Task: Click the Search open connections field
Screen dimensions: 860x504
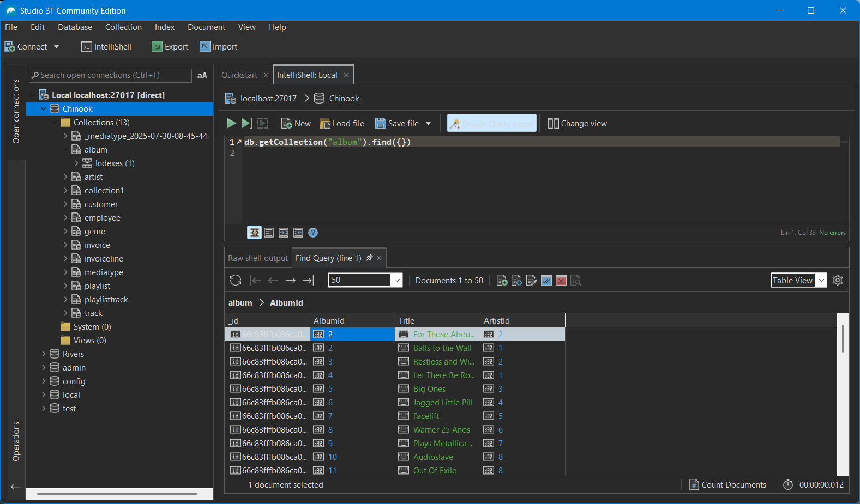Action: 110,75
